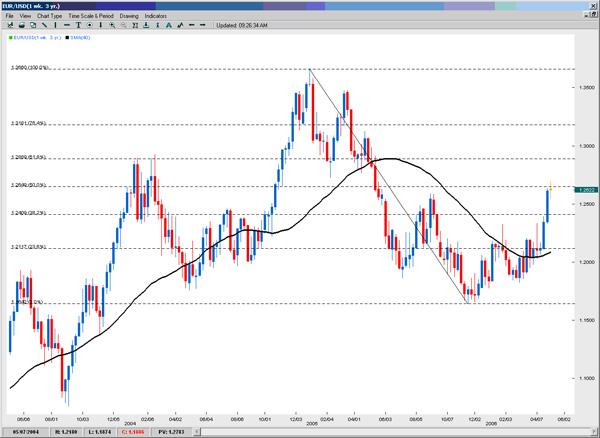
Task: Click the 1.2000 price axis label
Action: point(587,262)
